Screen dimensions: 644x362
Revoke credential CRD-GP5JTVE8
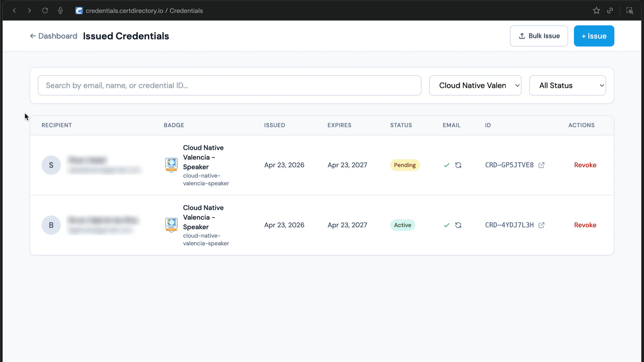tap(585, 165)
